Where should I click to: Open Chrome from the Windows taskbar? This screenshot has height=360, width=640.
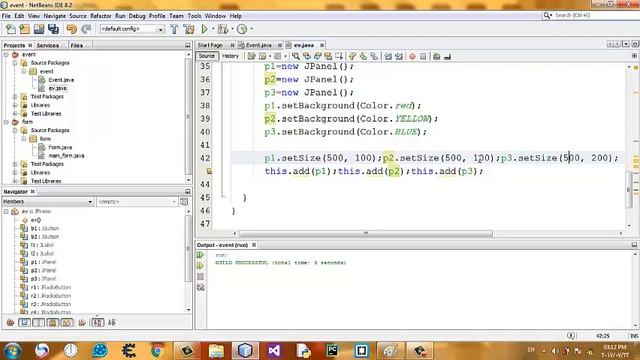pyautogui.click(x=157, y=350)
